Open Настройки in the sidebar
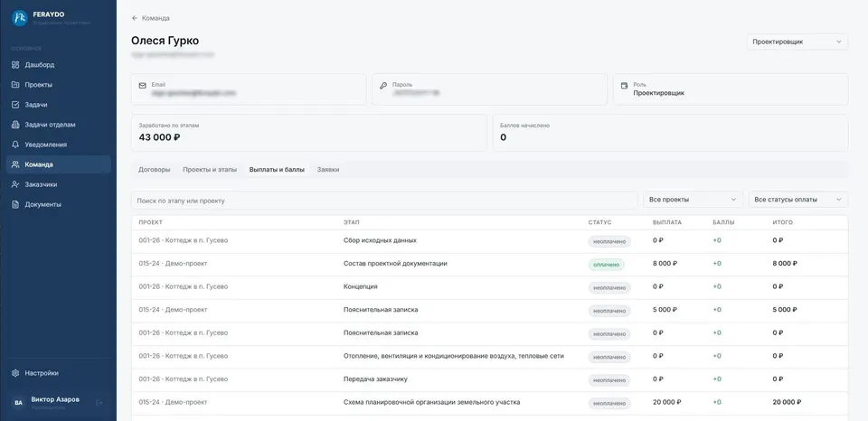The height and width of the screenshot is (421, 868). tap(58, 373)
